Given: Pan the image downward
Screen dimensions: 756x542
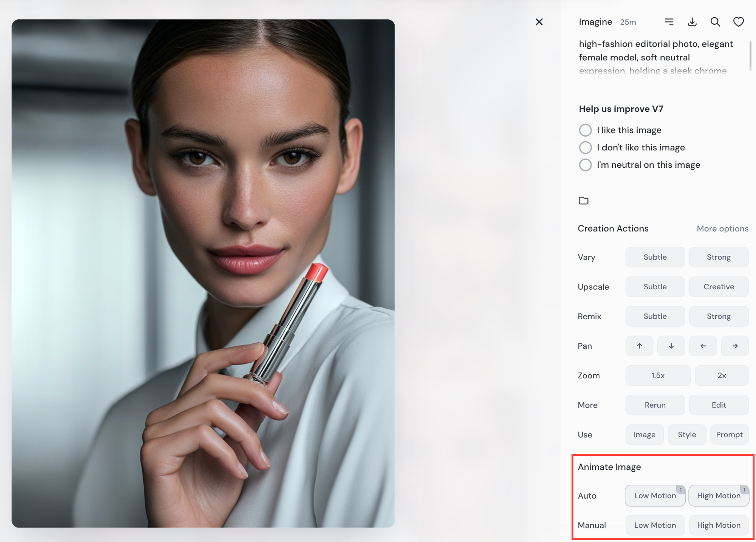Looking at the screenshot, I should (x=671, y=346).
